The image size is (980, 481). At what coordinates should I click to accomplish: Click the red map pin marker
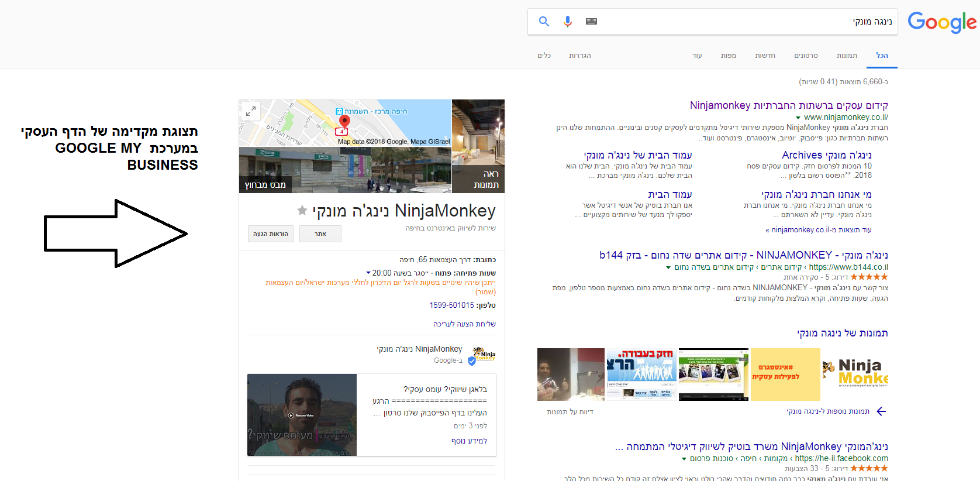point(344,122)
